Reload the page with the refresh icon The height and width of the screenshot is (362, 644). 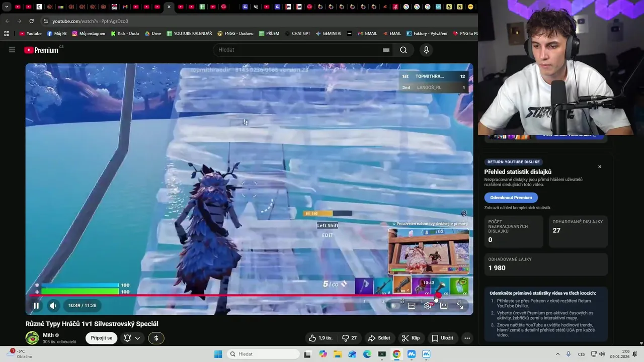tap(31, 21)
